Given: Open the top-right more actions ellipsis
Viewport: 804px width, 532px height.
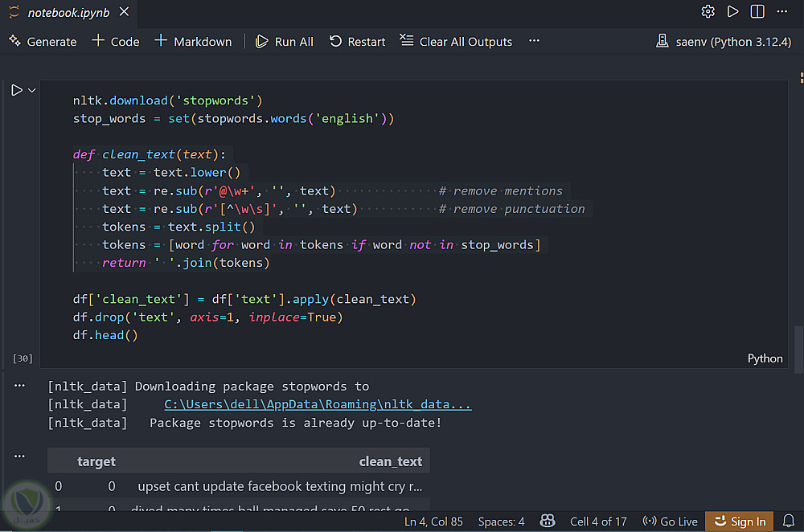Looking at the screenshot, I should pos(782,12).
